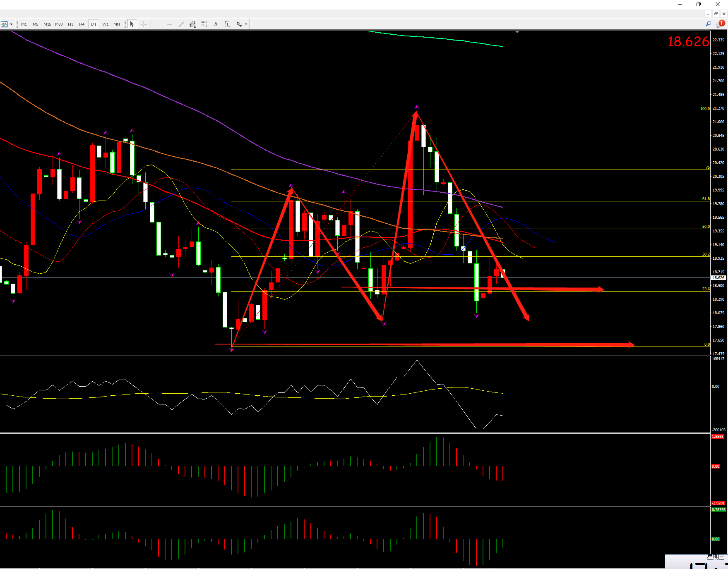The image size is (728, 569).
Task: Select the equidistant channel tool
Action: (x=192, y=24)
